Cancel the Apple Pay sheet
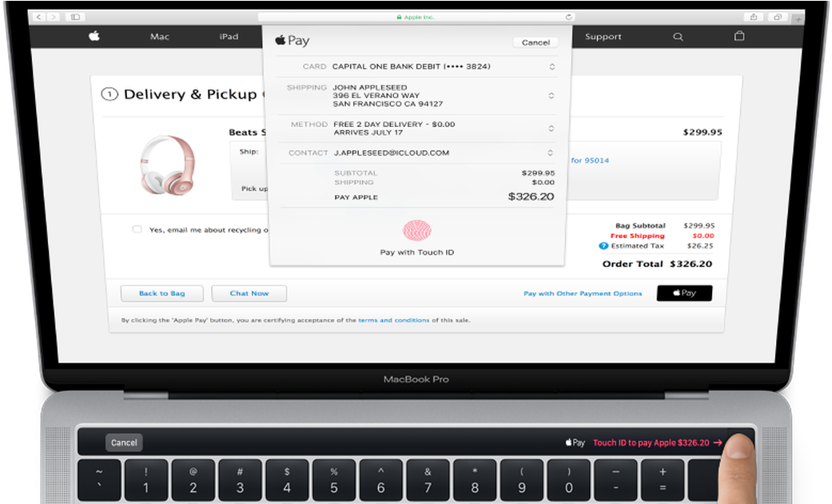This screenshot has width=832, height=504. coord(535,42)
